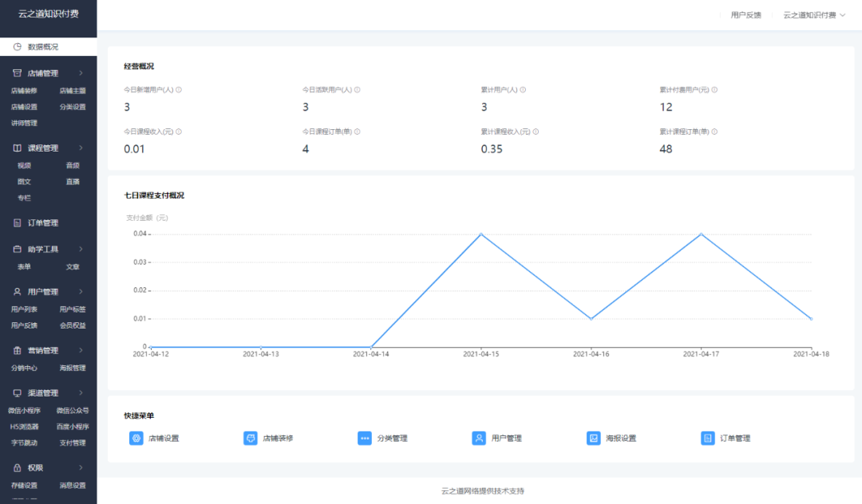Click the 订单管理 document icon in sidebar
The width and height of the screenshot is (862, 504).
[17, 223]
